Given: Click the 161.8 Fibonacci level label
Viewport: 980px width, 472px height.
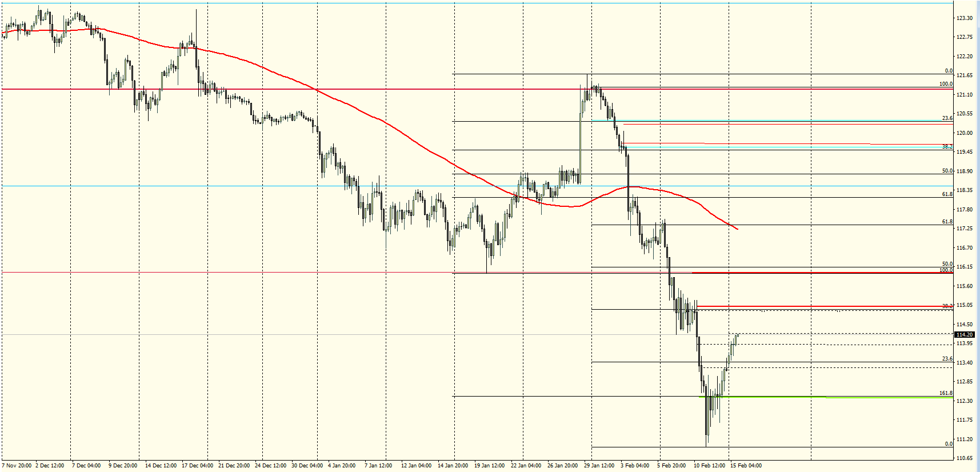Looking at the screenshot, I should (x=946, y=393).
